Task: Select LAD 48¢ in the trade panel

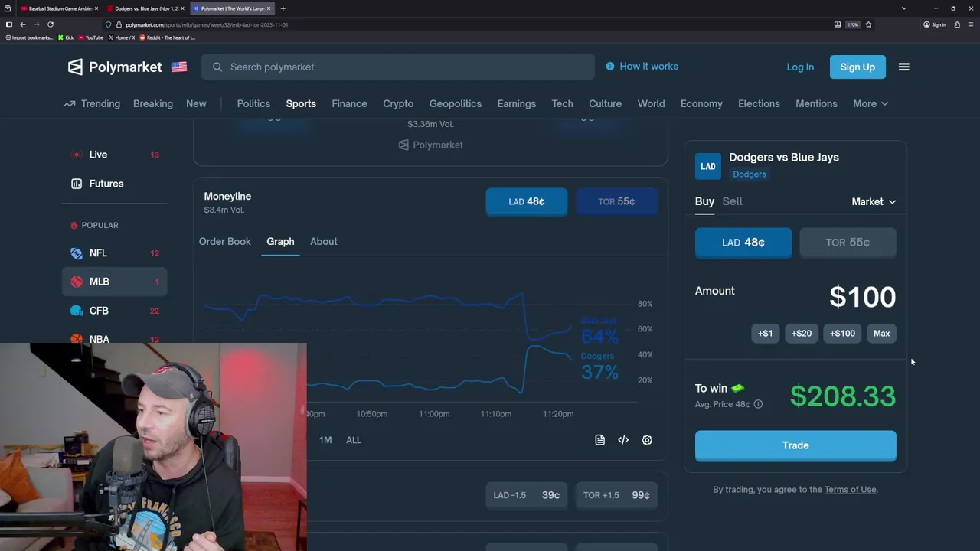Action: [x=743, y=243]
